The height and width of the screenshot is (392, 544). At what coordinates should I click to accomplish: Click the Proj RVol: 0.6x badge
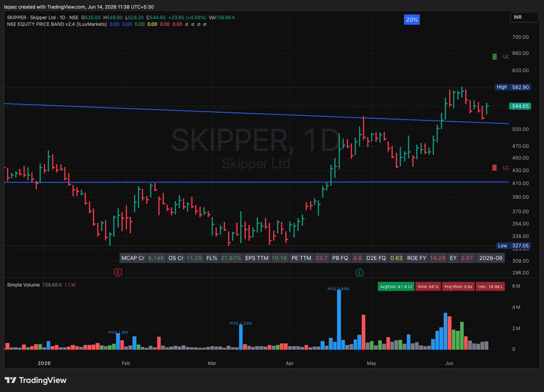[459, 286]
